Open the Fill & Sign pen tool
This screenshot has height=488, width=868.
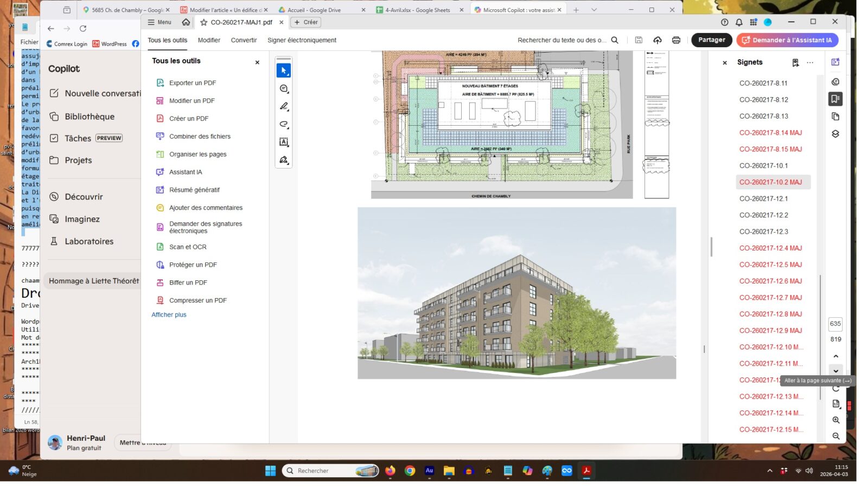284,160
